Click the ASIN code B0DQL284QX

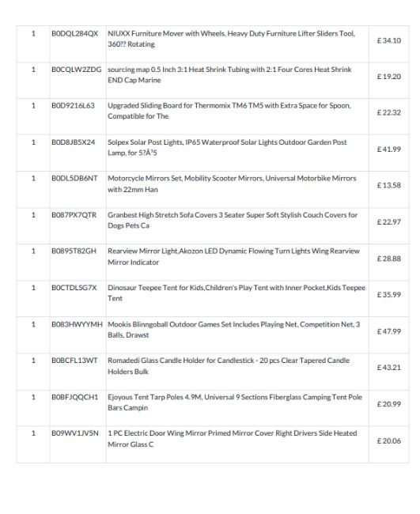pos(75,33)
